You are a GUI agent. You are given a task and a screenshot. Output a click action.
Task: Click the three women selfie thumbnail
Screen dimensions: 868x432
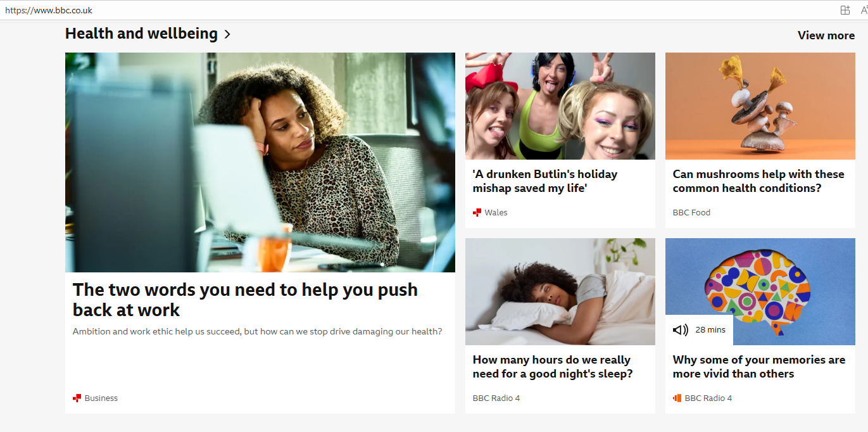click(x=560, y=106)
